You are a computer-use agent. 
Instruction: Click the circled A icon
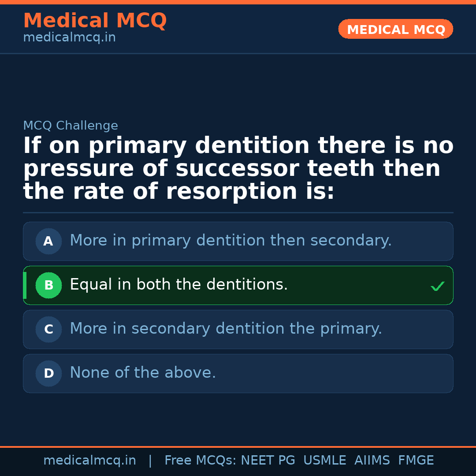(48, 241)
